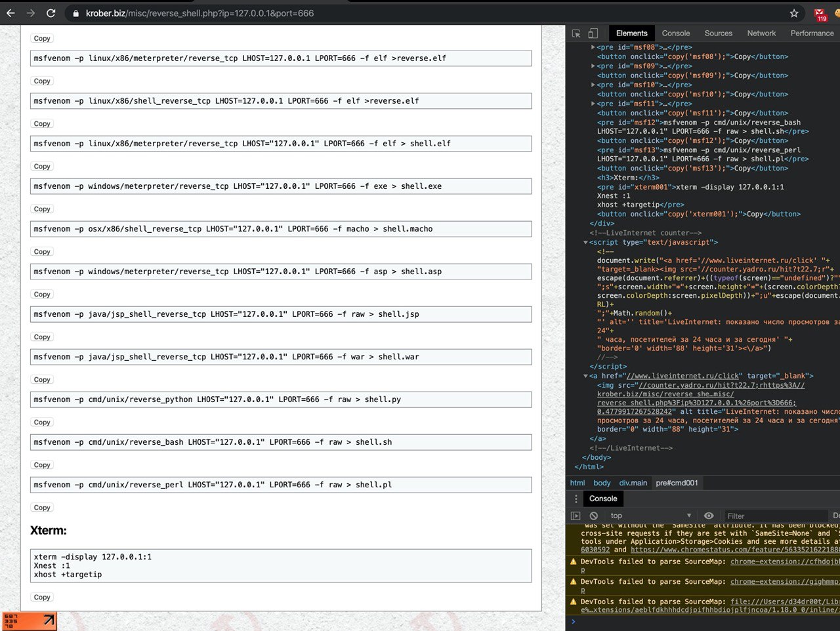Copy button below the shell.macho command

(x=42, y=252)
